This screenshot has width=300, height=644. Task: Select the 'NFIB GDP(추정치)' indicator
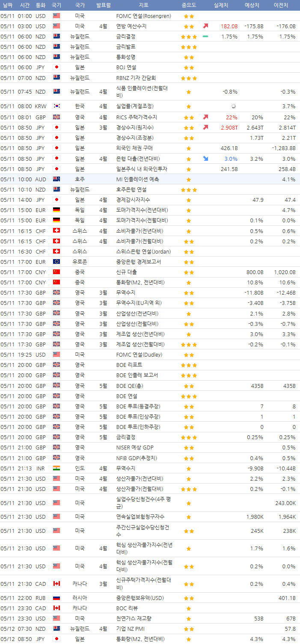(137, 458)
